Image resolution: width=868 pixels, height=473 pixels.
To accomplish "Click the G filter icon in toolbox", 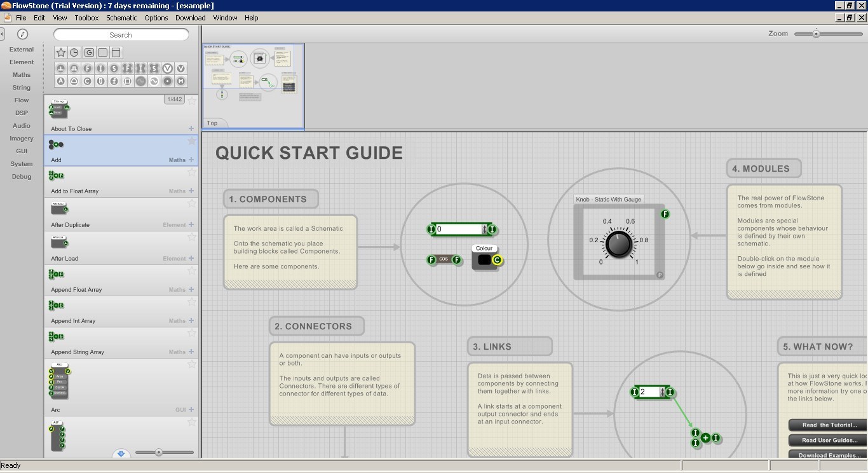I will pyautogui.click(x=89, y=53).
